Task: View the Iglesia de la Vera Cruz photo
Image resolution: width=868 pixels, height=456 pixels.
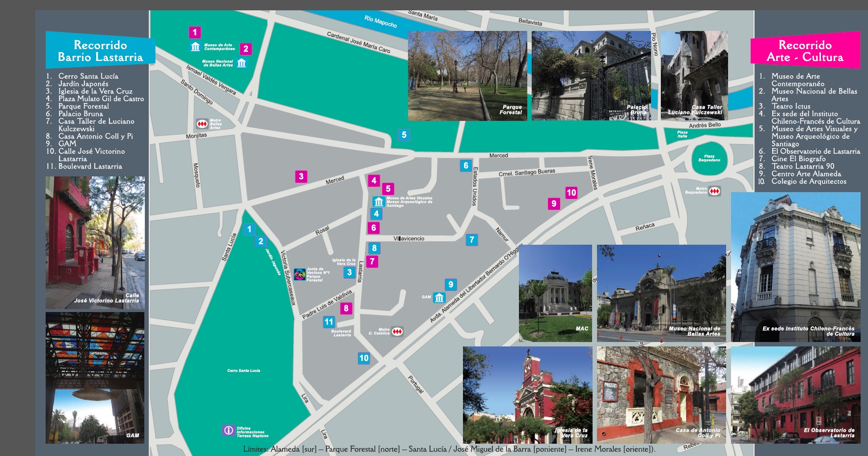Action: (528, 395)
